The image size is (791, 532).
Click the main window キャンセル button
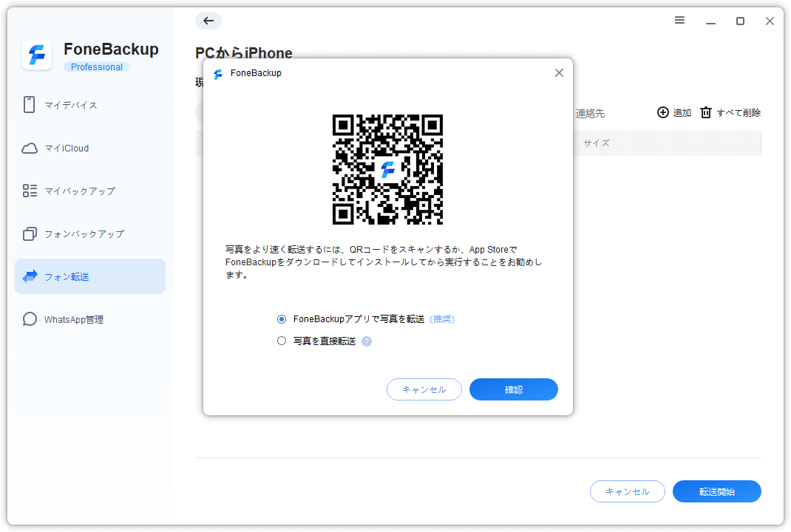coord(628,491)
